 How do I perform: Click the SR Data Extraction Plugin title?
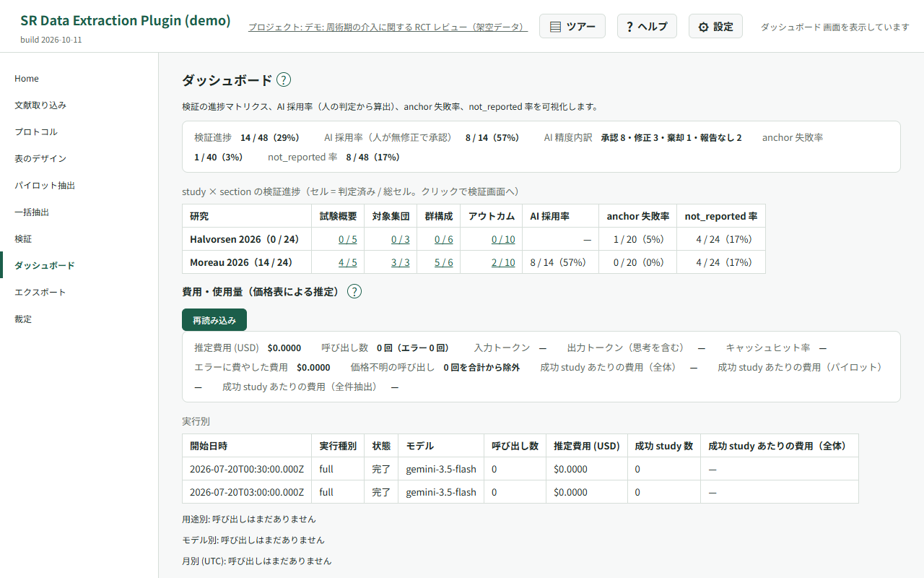(126, 20)
